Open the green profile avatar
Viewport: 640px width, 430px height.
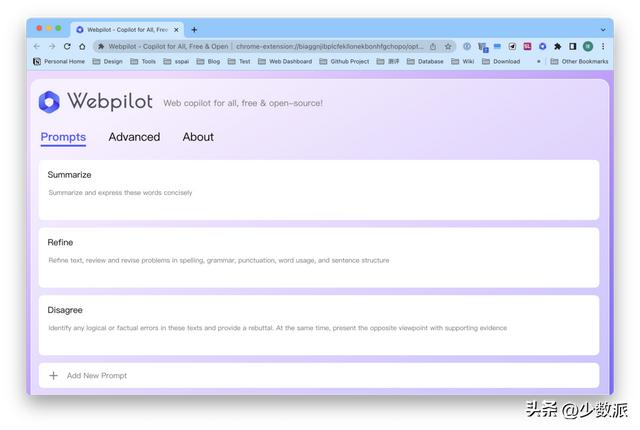(588, 47)
